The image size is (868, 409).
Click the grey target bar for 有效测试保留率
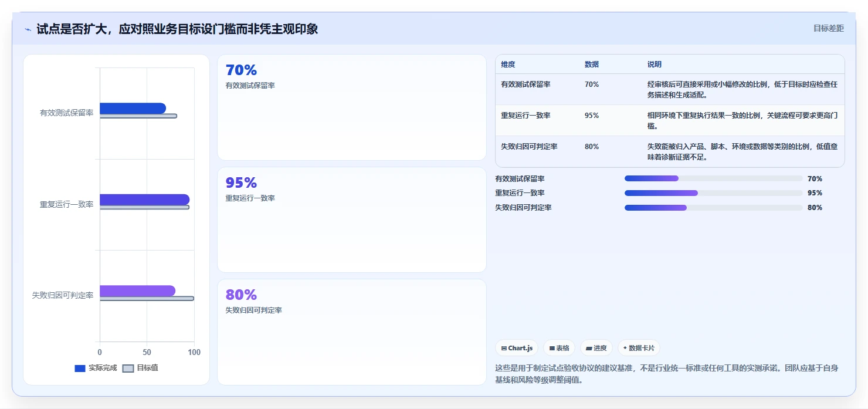click(138, 116)
